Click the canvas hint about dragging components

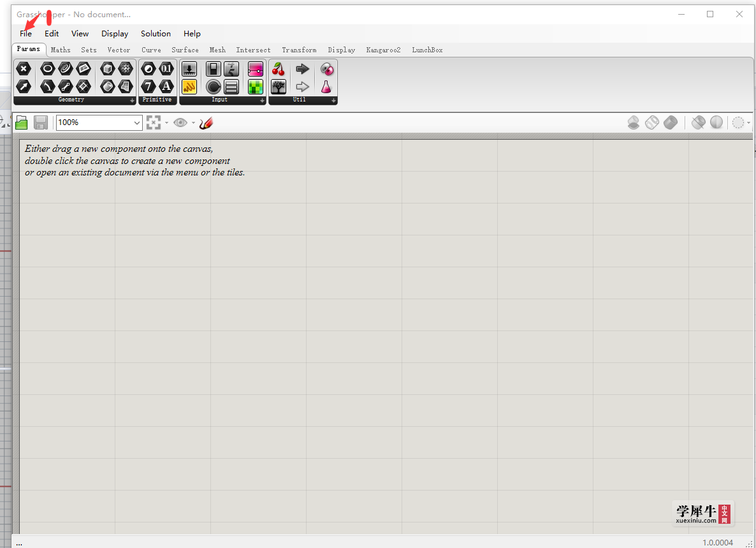[134, 161]
